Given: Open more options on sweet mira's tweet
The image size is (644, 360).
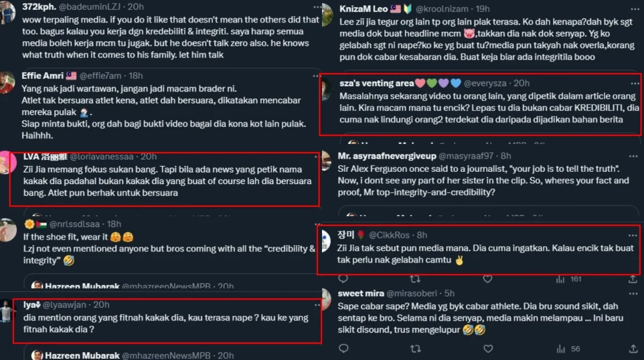Looking at the screenshot, I should pyautogui.click(x=633, y=293).
